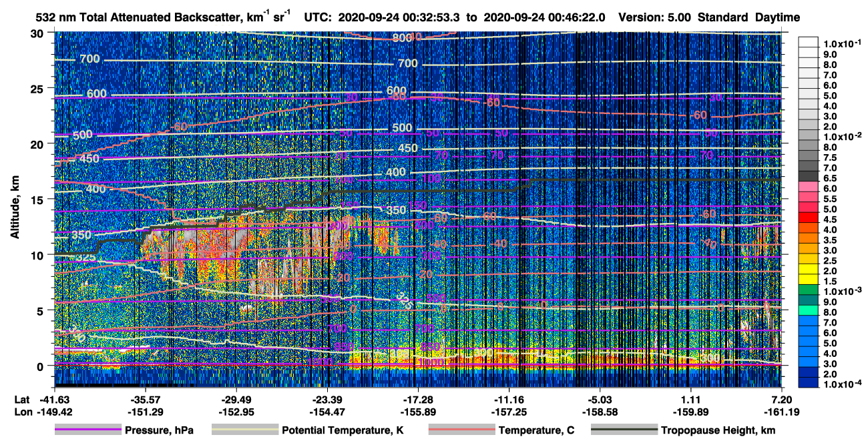
Task: Click the salmon Temperature legend line sample
Action: (x=461, y=430)
